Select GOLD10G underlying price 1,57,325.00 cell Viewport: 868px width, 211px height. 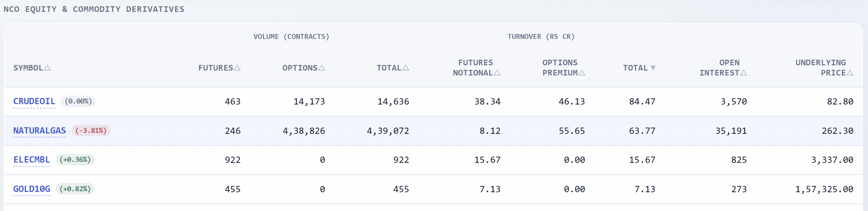(824, 189)
